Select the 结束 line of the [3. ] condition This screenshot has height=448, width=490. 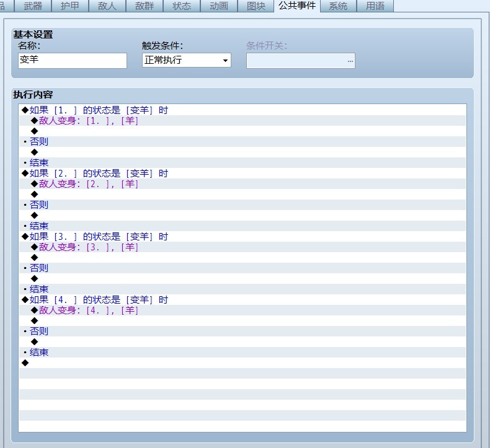click(243, 289)
